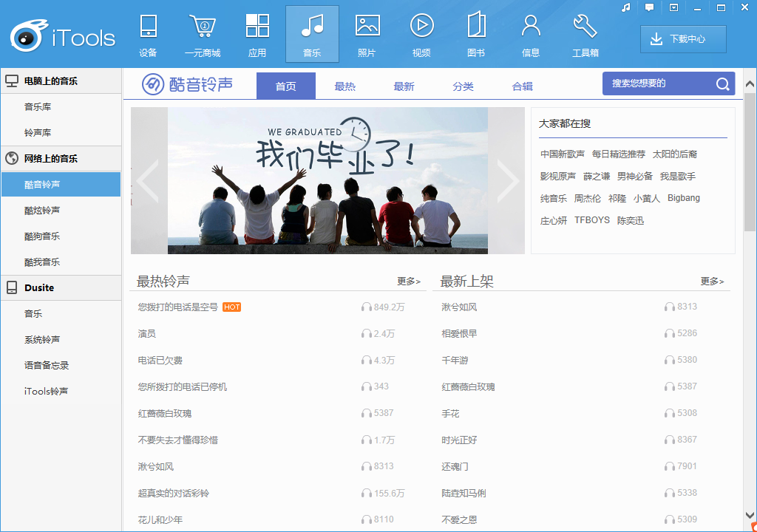The image size is (757, 532).
Task: Search the Bigbang hot tag
Action: click(684, 198)
